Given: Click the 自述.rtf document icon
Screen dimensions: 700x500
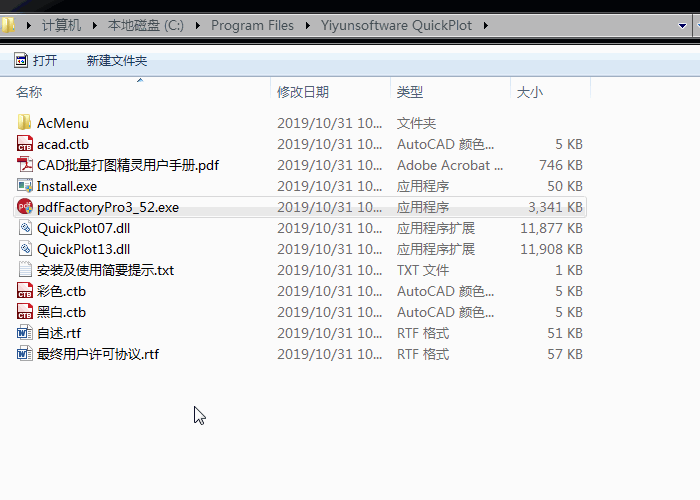Looking at the screenshot, I should 25,333.
